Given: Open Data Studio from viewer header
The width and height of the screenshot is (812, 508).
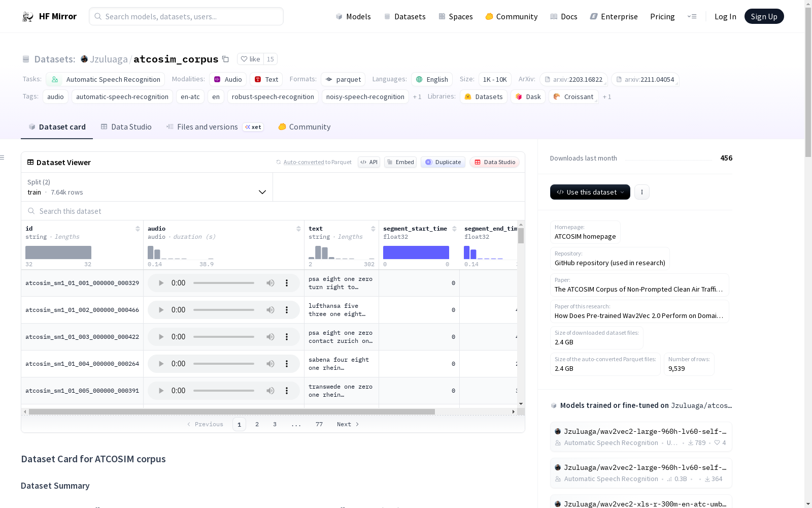Looking at the screenshot, I should point(494,162).
